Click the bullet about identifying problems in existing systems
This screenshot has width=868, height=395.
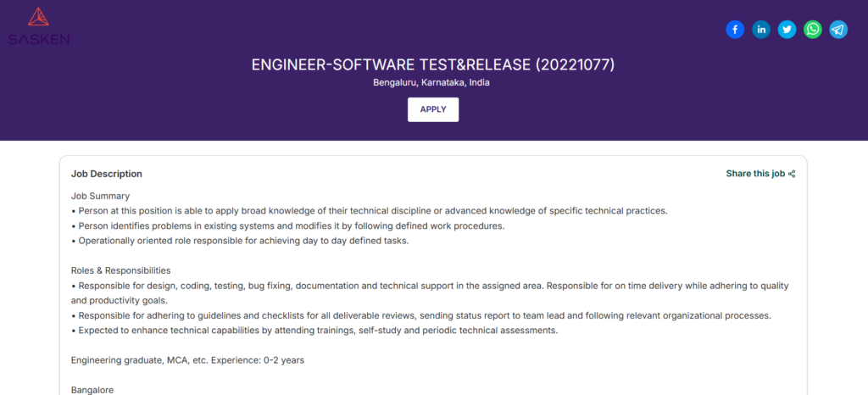click(x=288, y=226)
